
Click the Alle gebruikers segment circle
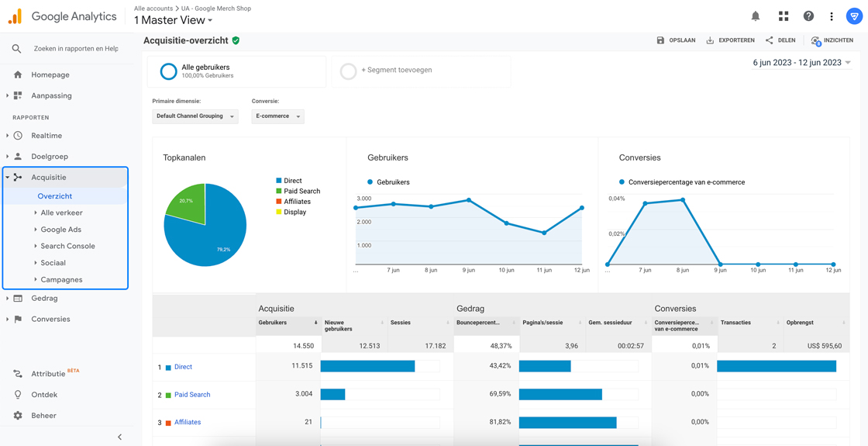click(168, 71)
